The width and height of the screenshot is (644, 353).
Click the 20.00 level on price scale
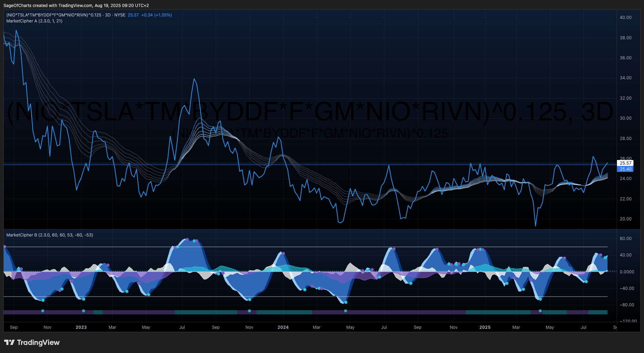[x=626, y=219]
